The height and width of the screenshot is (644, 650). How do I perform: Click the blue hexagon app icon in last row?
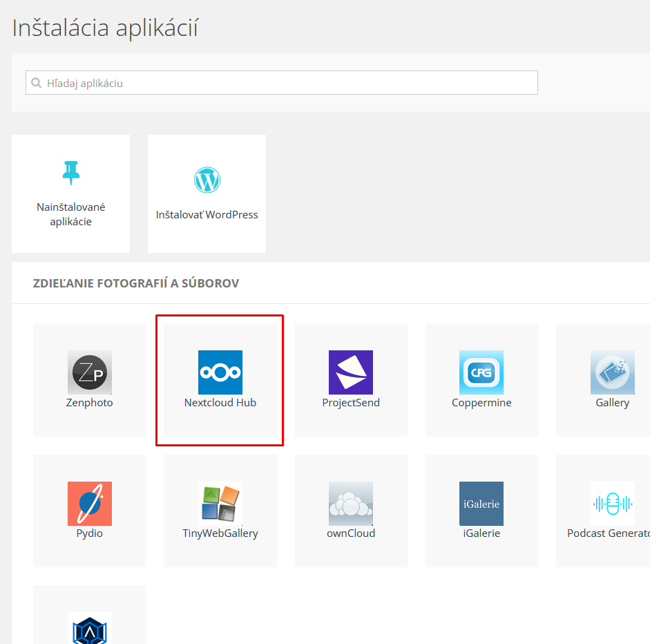[90, 629]
